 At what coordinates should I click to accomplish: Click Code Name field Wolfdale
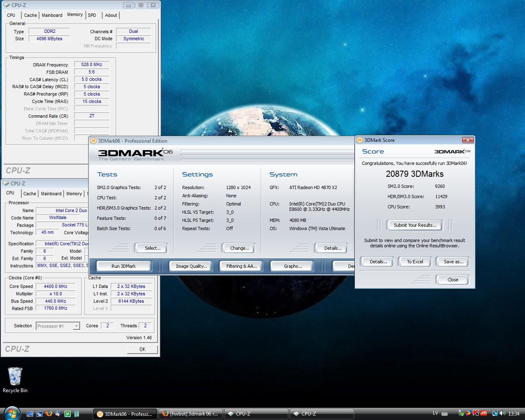(x=57, y=217)
